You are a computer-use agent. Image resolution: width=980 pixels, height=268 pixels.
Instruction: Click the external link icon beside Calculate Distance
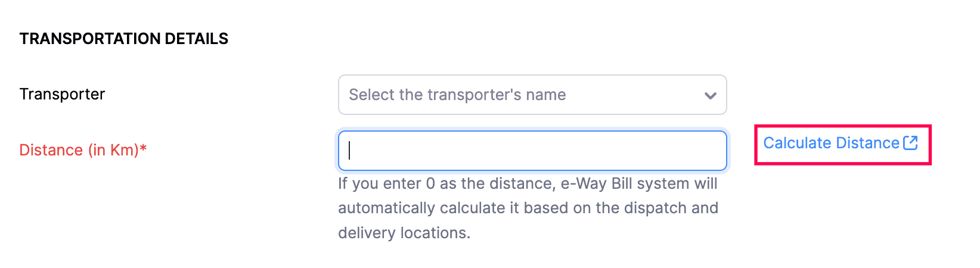(x=910, y=143)
